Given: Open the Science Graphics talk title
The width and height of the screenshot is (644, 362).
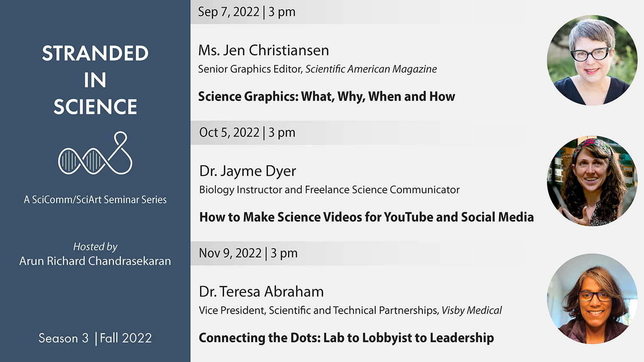Looking at the screenshot, I should pyautogui.click(x=326, y=97).
